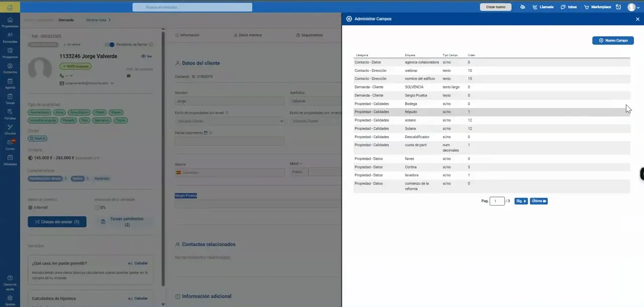Open Demandas in the left sidebar
644x307 pixels.
point(10,38)
